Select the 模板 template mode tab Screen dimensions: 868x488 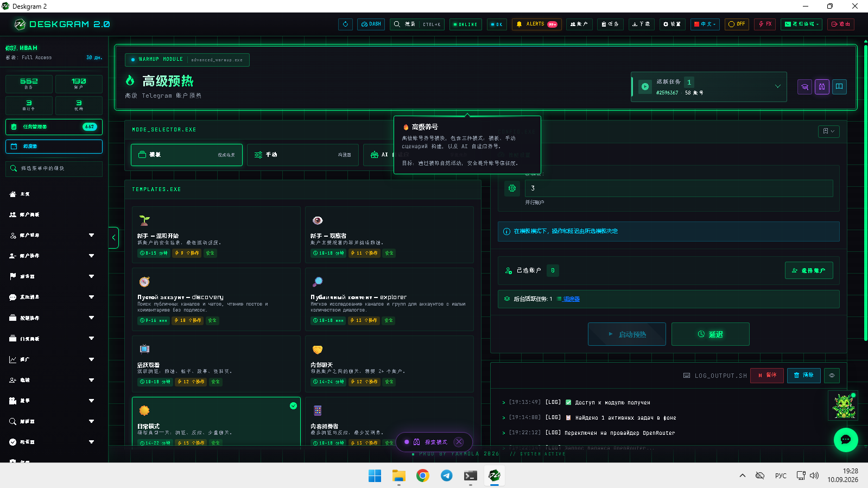(187, 155)
